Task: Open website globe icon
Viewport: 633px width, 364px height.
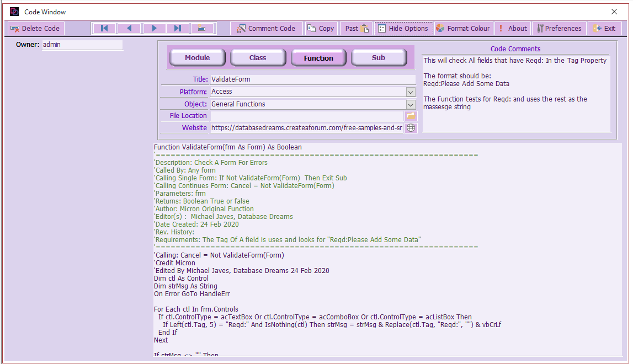Action: (x=411, y=127)
